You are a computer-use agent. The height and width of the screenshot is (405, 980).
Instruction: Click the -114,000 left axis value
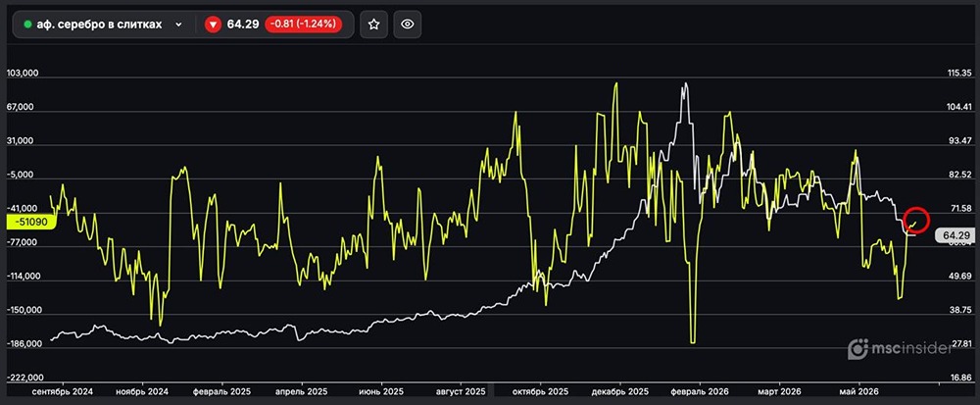pos(23,277)
